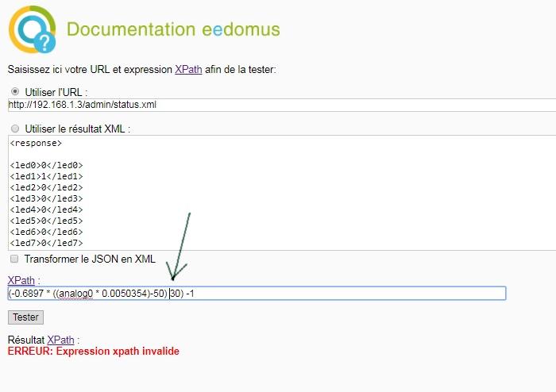Image resolution: width=556 pixels, height=392 pixels.
Task: Click the <response> line in the XML area
Action: tap(36, 143)
